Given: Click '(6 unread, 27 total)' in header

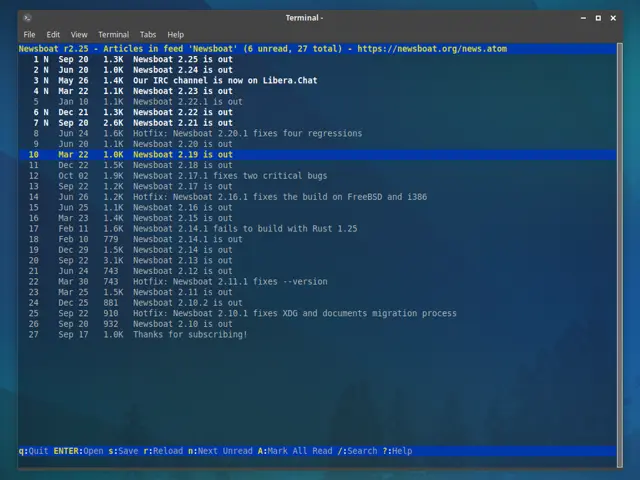Looking at the screenshot, I should 293,49.
